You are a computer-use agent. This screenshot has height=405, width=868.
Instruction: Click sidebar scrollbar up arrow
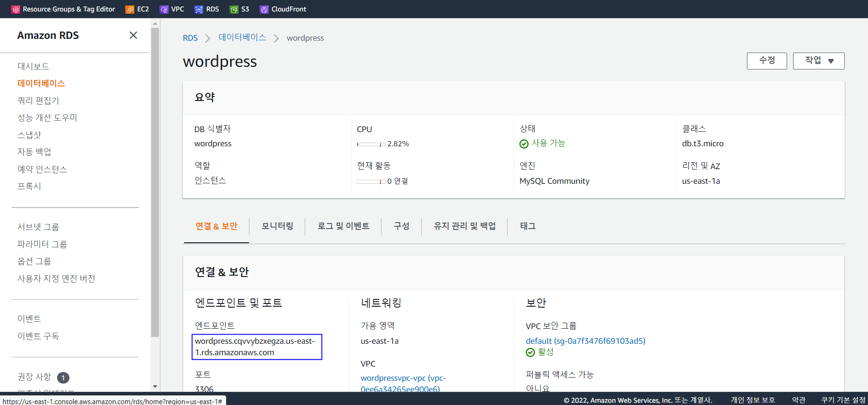(155, 23)
